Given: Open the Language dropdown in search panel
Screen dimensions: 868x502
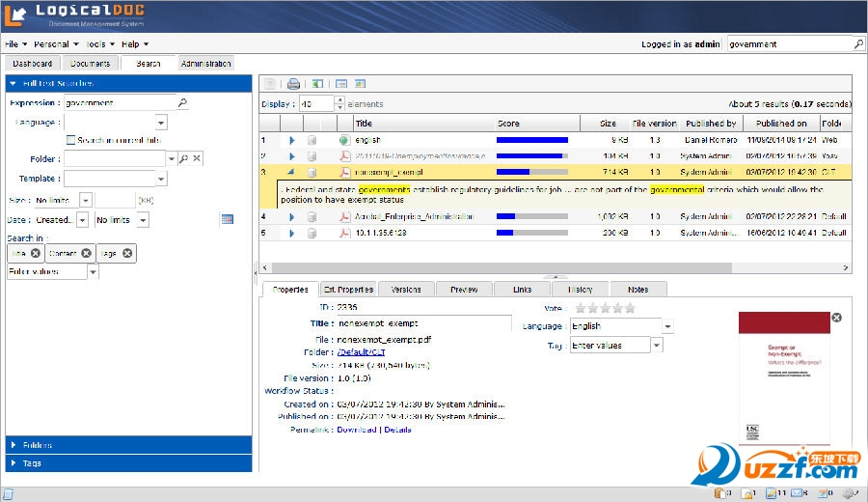Looking at the screenshot, I should tap(161, 123).
